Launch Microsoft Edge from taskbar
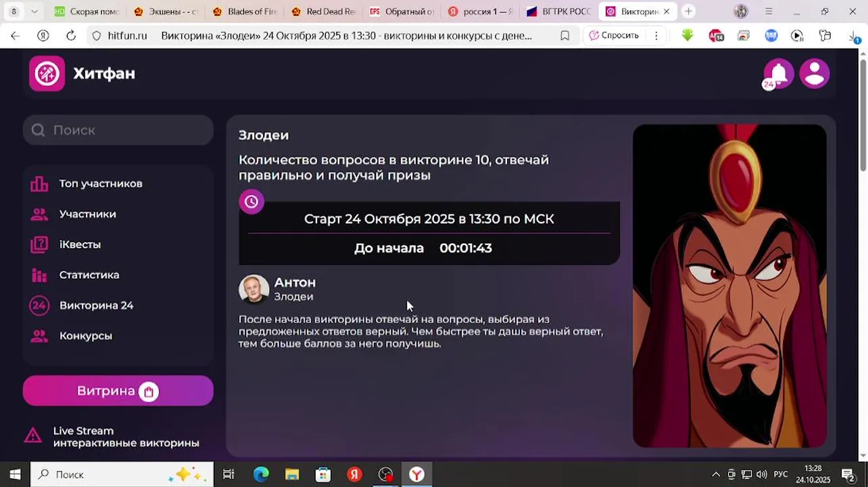868x487 pixels. [261, 474]
